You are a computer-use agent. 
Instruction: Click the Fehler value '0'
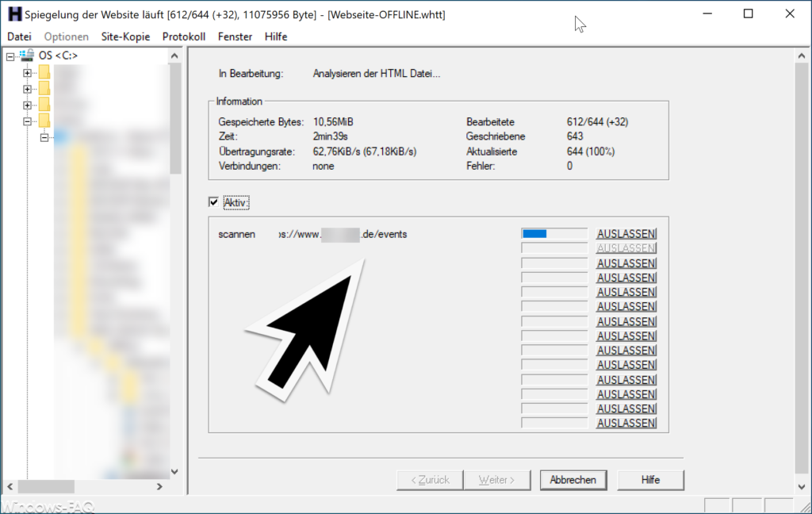click(569, 166)
